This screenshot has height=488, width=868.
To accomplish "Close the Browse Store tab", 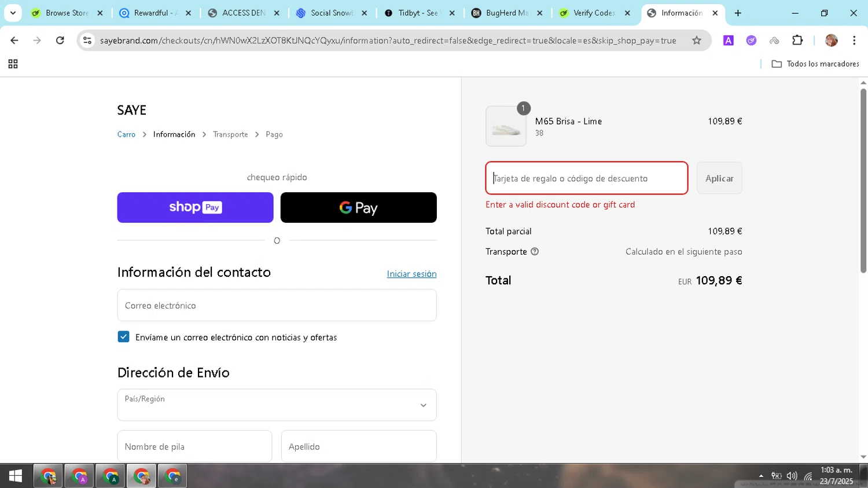I will tap(100, 13).
